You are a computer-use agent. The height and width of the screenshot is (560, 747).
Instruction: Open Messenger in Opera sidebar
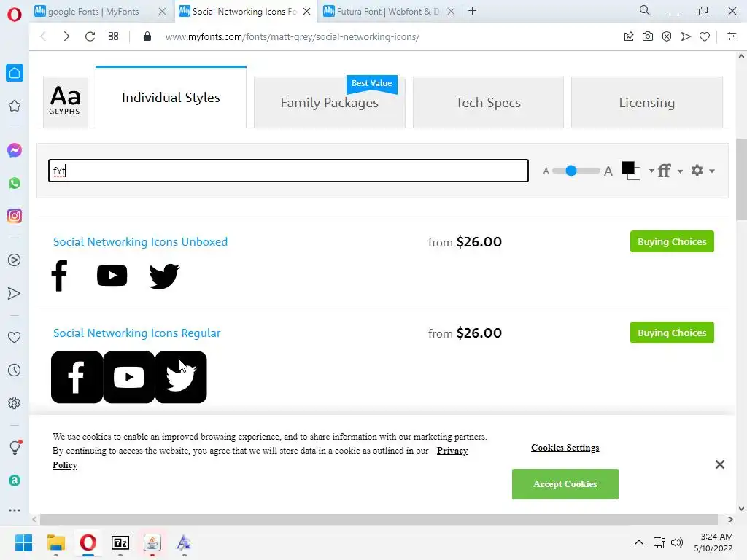(15, 150)
